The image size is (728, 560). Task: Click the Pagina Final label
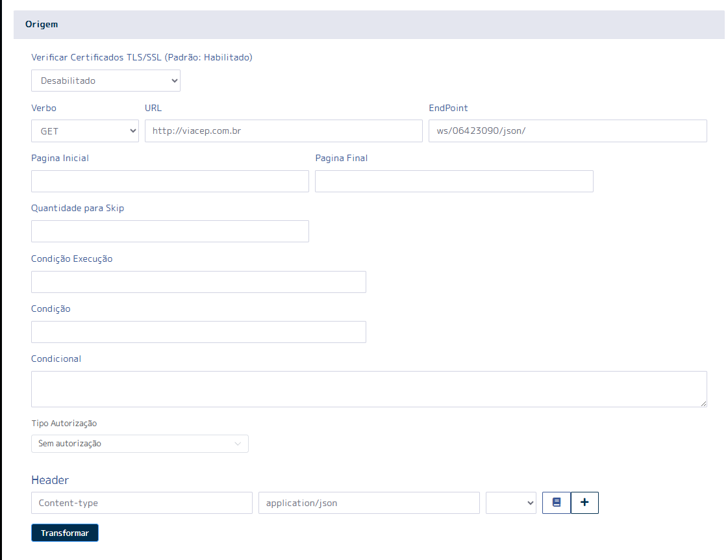[341, 158]
